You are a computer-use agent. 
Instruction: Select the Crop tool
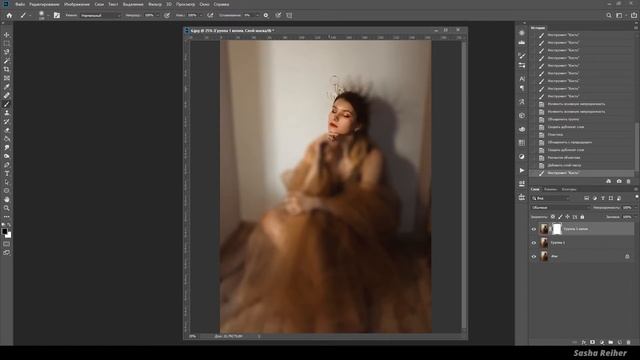pos(7,69)
